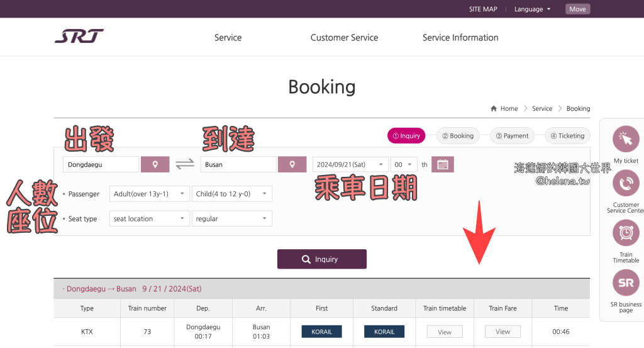
Task: Open the arrival station map pin picker
Action: (x=292, y=165)
